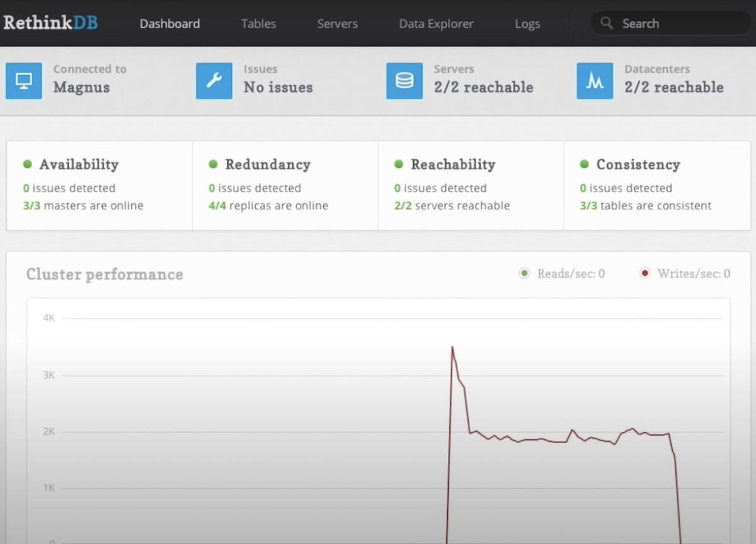
Task: Switch to the Data Explorer tab
Action: coord(436,24)
